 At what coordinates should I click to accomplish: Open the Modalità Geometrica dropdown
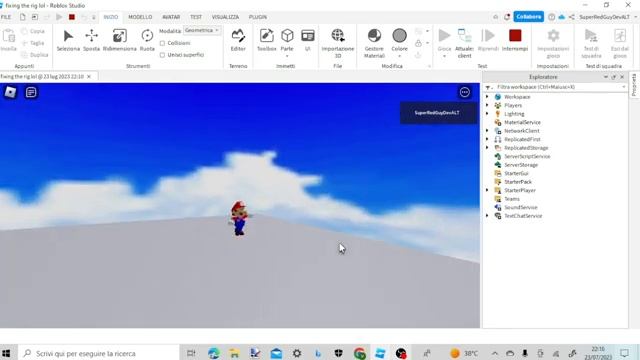tap(202, 31)
